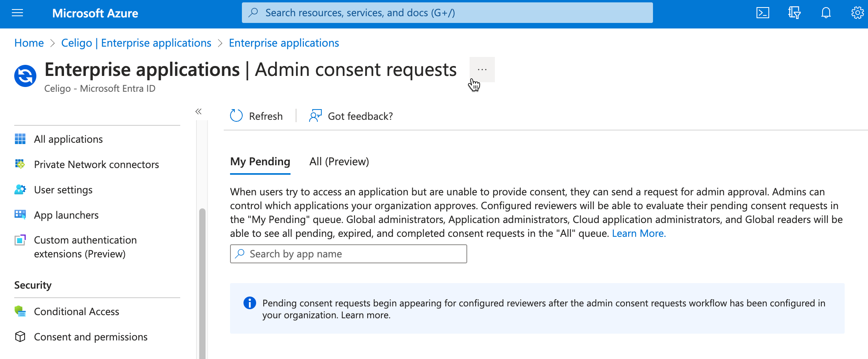
Task: Collapse the left navigation pane
Action: pyautogui.click(x=198, y=111)
